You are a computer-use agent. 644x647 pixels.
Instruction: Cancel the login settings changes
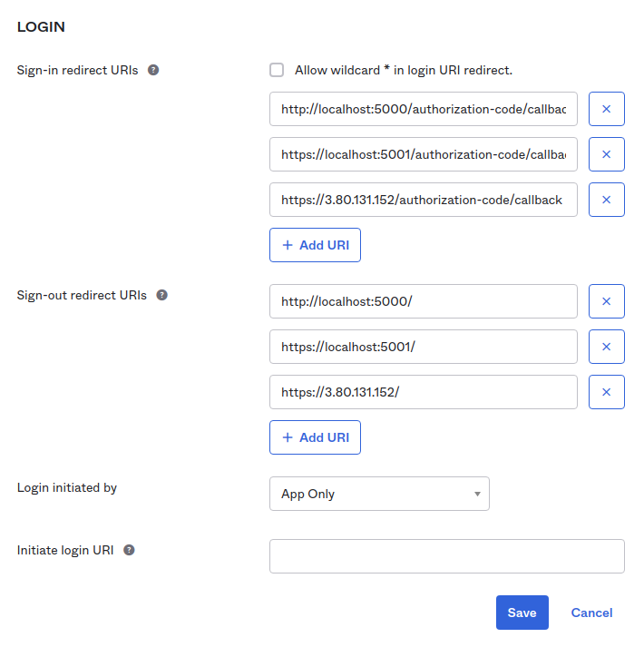coord(591,613)
